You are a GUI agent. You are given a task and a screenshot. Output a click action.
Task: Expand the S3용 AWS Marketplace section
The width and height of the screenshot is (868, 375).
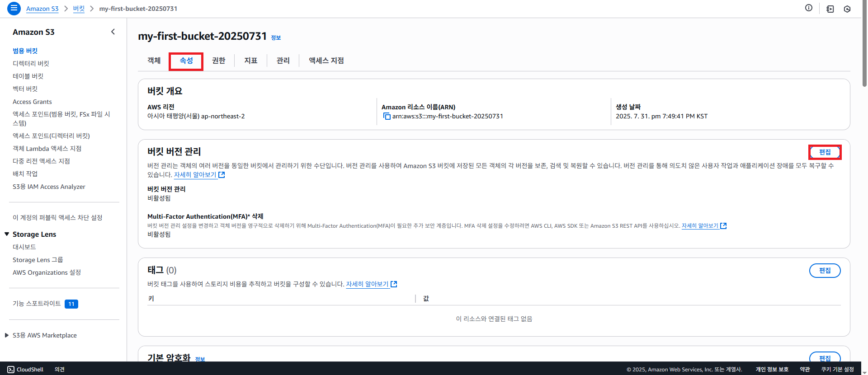[7, 335]
